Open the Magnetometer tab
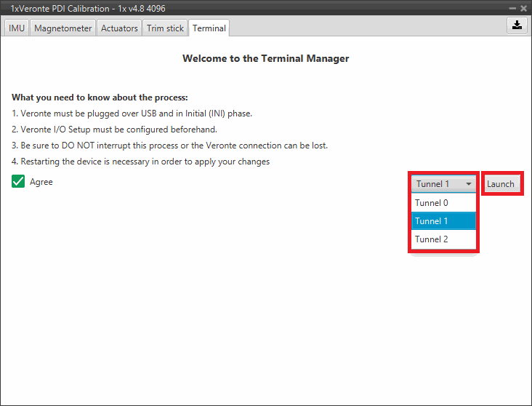Screen dimensions: 532x406 point(63,28)
